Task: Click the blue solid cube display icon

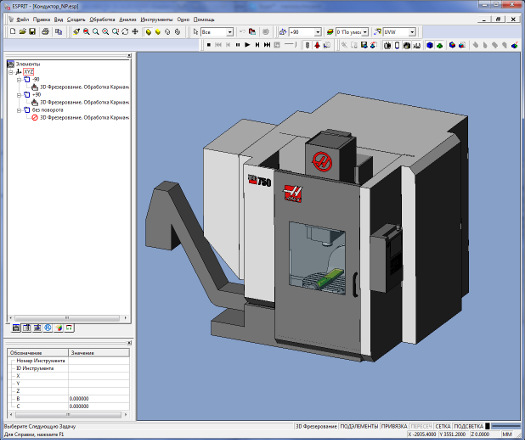Action: (x=430, y=45)
